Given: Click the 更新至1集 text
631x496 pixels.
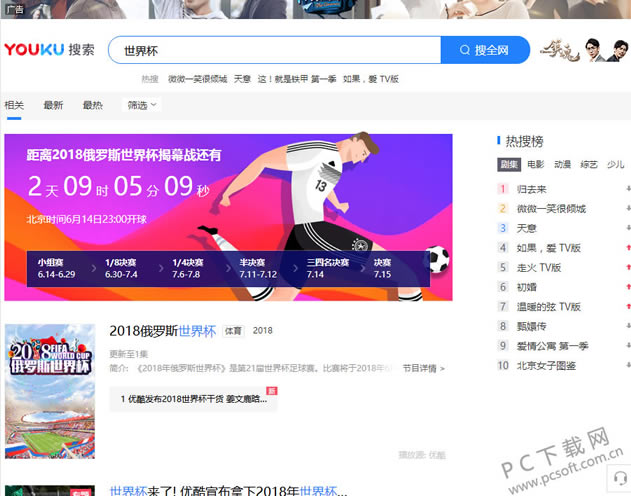Looking at the screenshot, I should pos(129,354).
